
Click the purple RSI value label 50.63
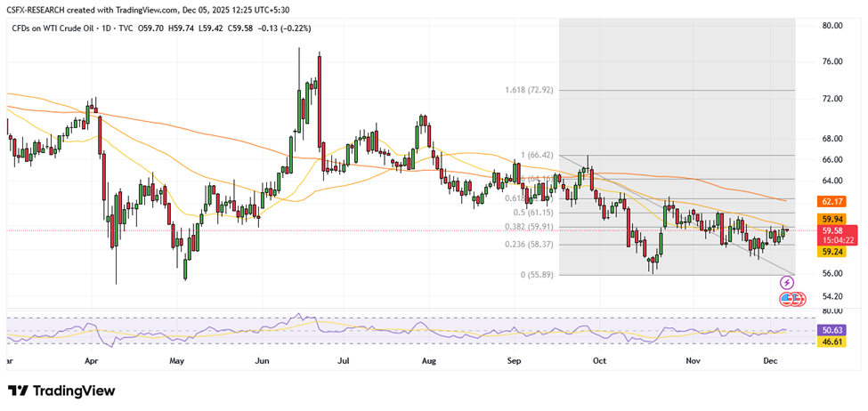(x=831, y=330)
